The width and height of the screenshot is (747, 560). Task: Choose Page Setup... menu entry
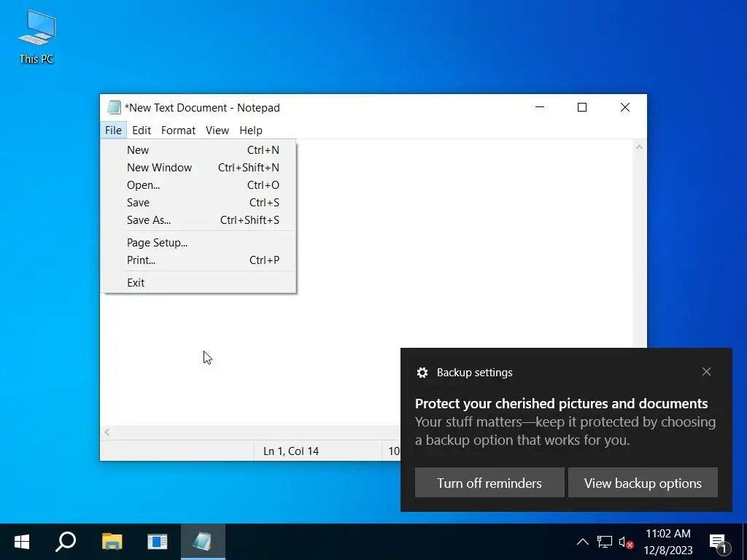200,243
